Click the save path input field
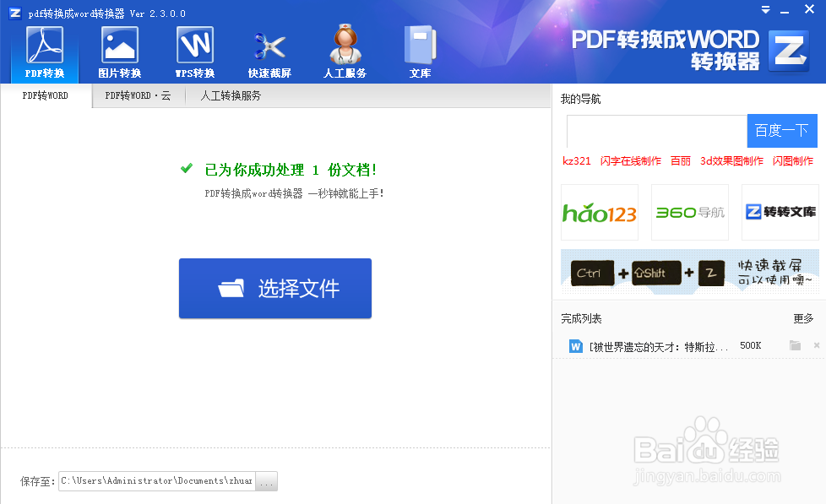Image resolution: width=826 pixels, height=504 pixels. point(156,480)
